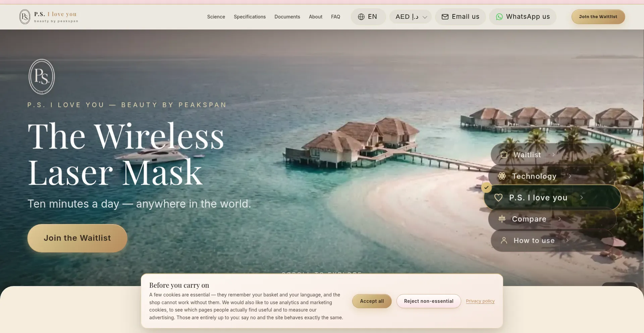
Task: Click the 'P.S. I love you' brand text in header
Action: pos(55,14)
